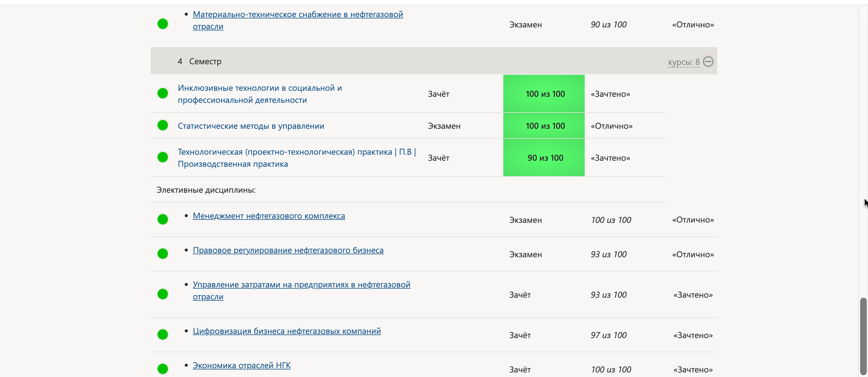This screenshot has height=377, width=868.
Task: Click green status dot beside Цифровизация бизнеса
Action: [163, 334]
